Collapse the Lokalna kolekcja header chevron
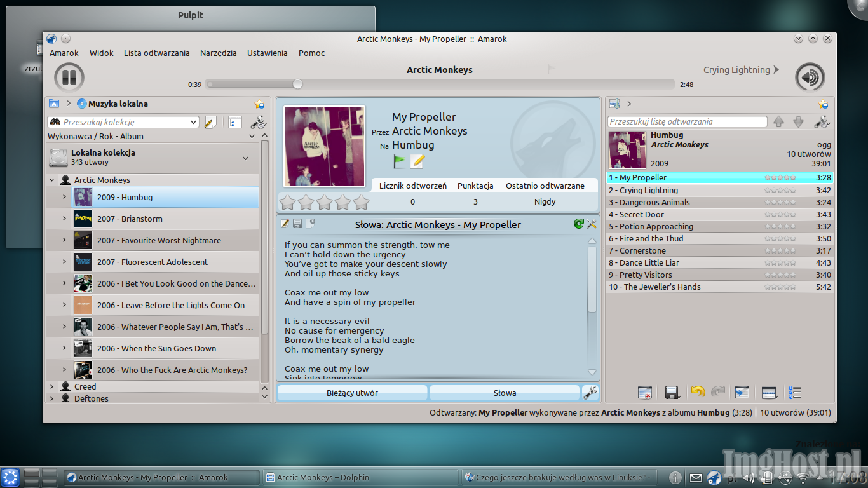868x488 pixels. (246, 158)
